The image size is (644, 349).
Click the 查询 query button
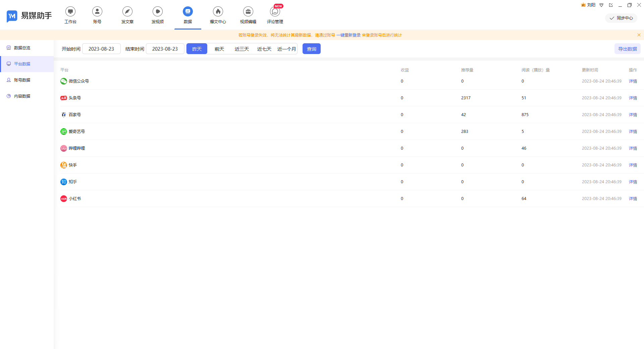click(x=311, y=48)
